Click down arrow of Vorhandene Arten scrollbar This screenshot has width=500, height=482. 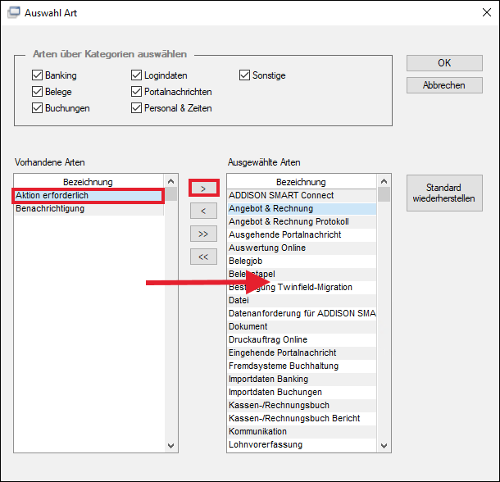tap(171, 446)
